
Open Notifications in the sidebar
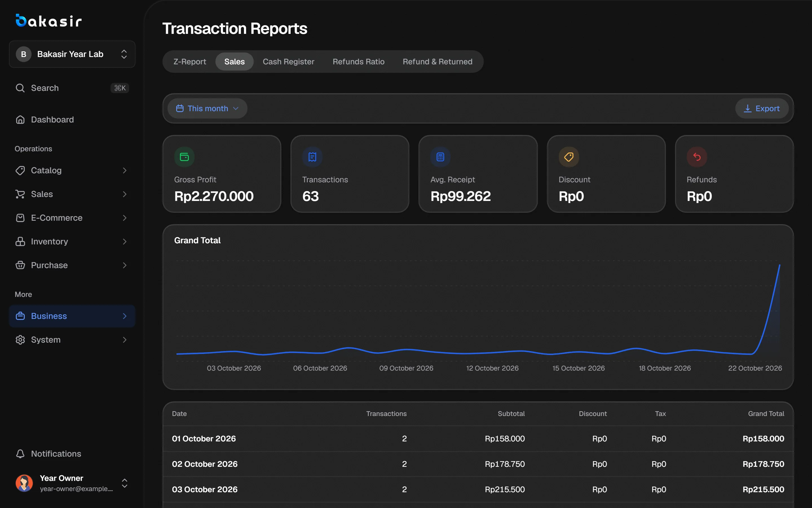click(x=72, y=454)
